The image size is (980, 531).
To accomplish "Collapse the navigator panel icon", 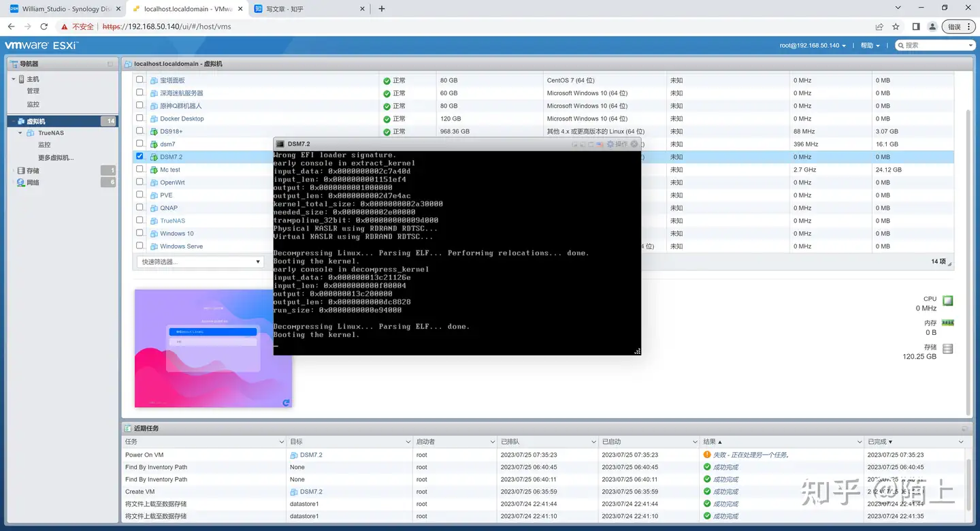I will tap(110, 64).
